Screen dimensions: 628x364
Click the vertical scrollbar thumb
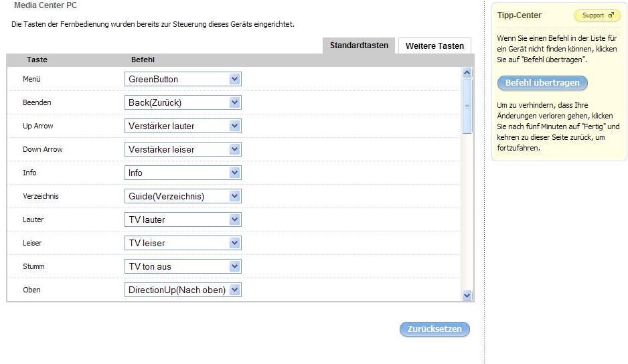click(467, 106)
